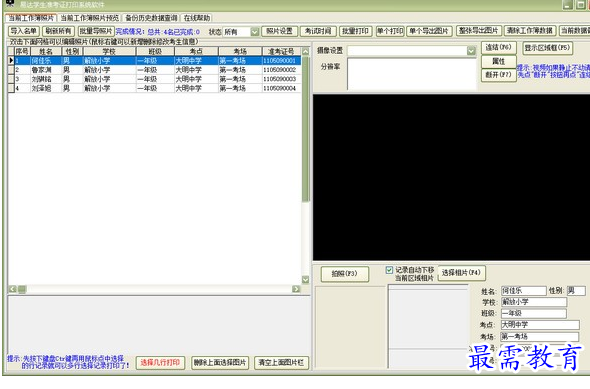Click the 考场 column header
This screenshot has width=590, height=389.
tap(240, 51)
